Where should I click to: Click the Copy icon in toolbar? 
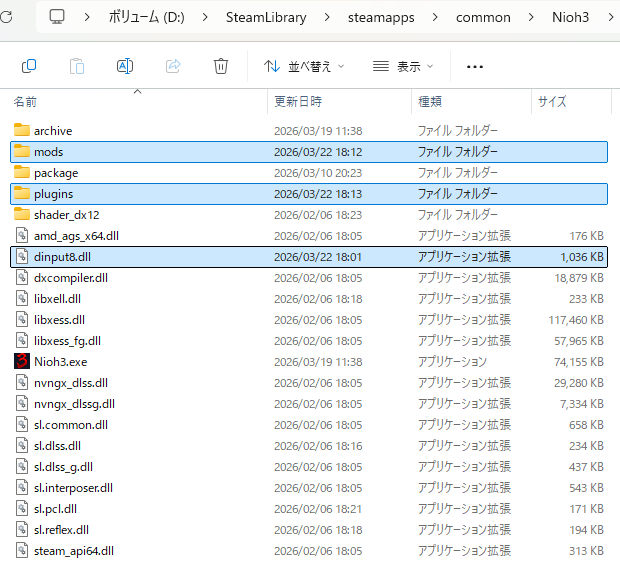tap(29, 66)
